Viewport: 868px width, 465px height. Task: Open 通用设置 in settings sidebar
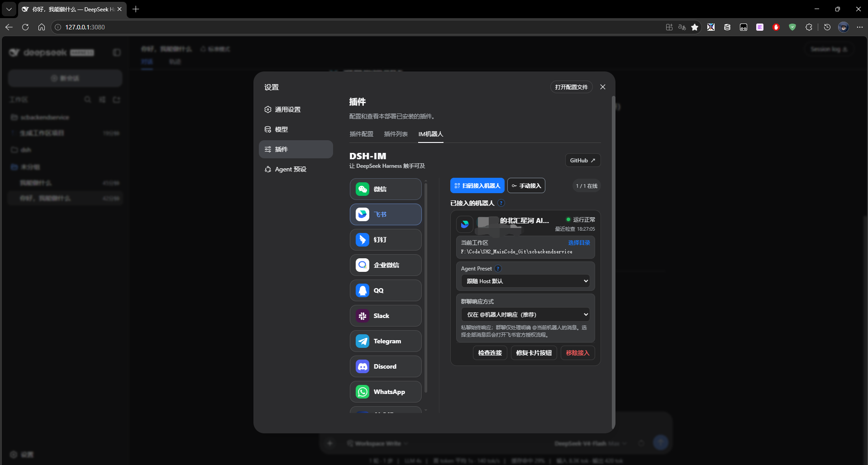pos(296,109)
